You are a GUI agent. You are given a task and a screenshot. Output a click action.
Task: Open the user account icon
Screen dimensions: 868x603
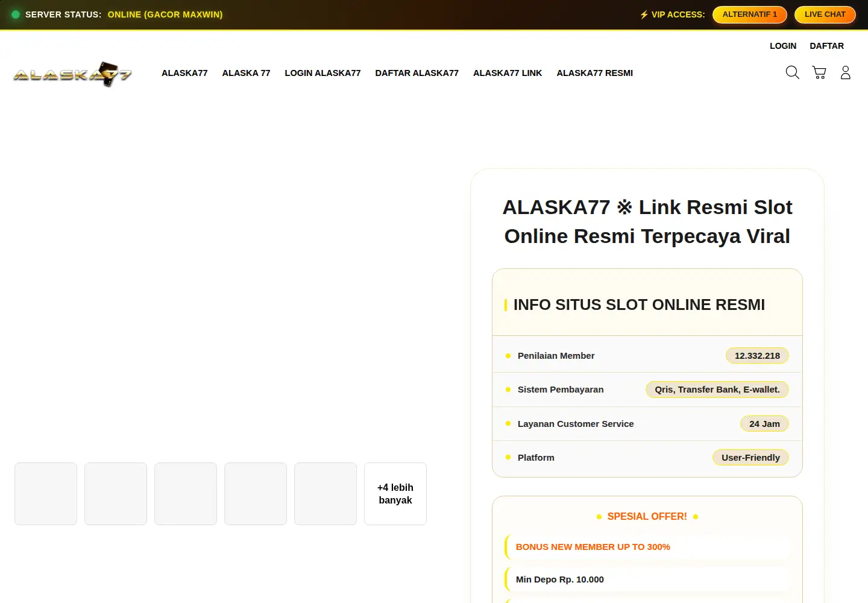coord(846,73)
